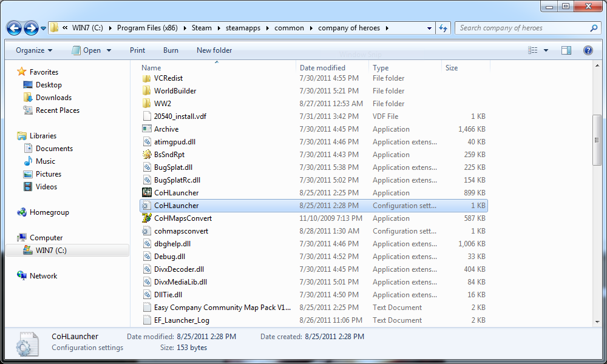Select the Archive application icon

coord(147,129)
